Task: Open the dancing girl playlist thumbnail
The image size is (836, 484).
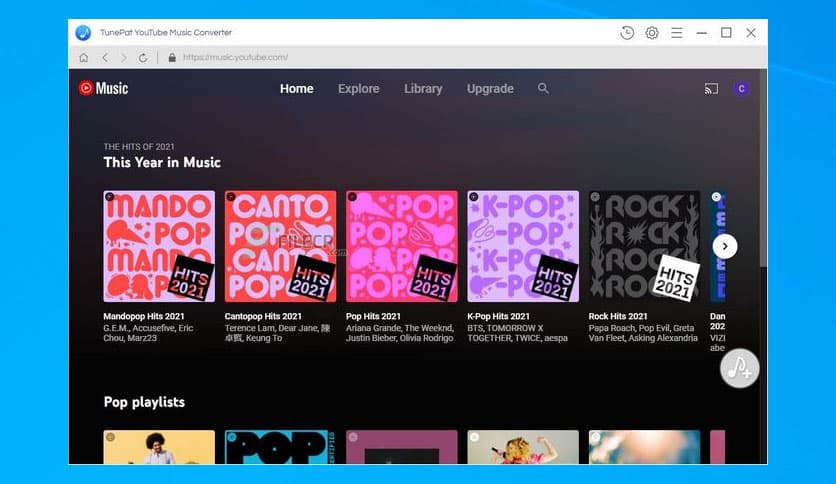Action: tap(523, 447)
